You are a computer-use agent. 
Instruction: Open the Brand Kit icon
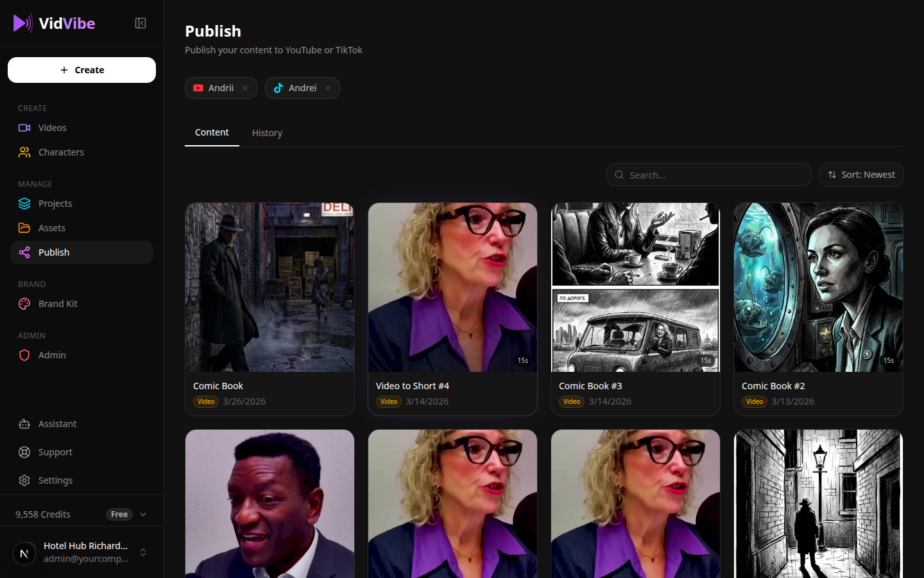[x=24, y=304]
